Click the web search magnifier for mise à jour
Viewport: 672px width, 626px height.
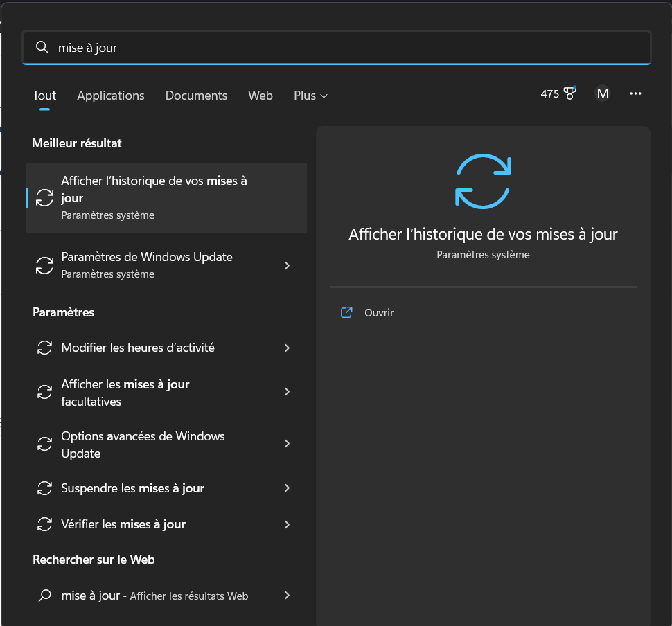pos(44,596)
